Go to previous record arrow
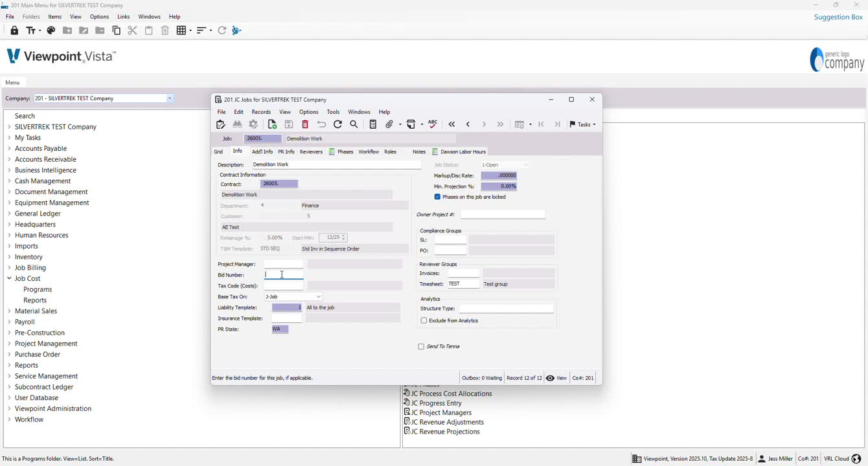Image resolution: width=868 pixels, height=466 pixels. 468,124
